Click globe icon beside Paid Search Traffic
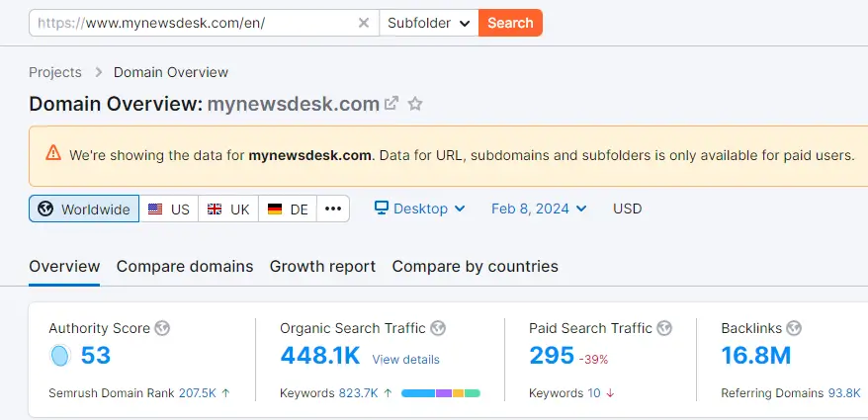 click(x=665, y=328)
